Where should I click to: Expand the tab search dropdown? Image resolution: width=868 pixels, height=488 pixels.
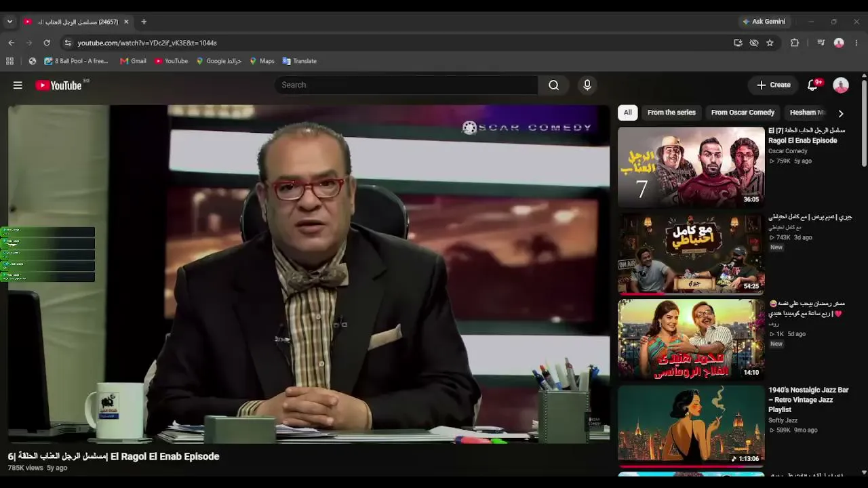click(9, 22)
